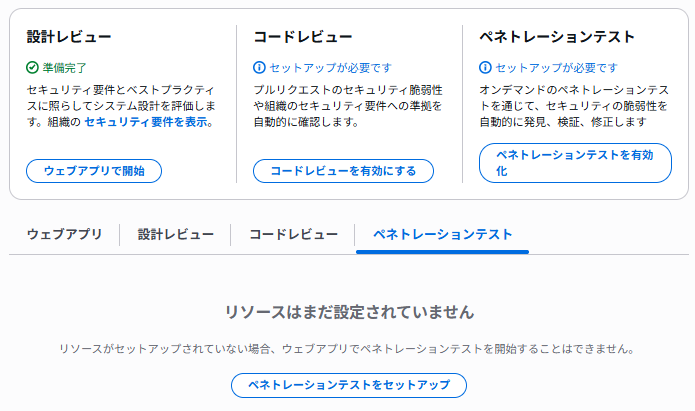Switch to the ウェブアプリ tab
Screen dimensions: 695x411
click(x=64, y=235)
